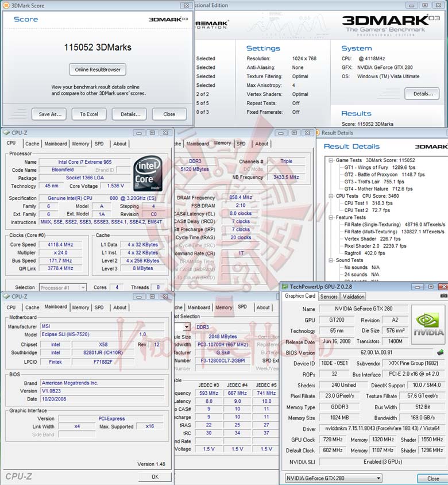Viewport: 448px width, 485px height.
Task: Select the 'Pixel Shader 2.0' result row
Action: 375,245
